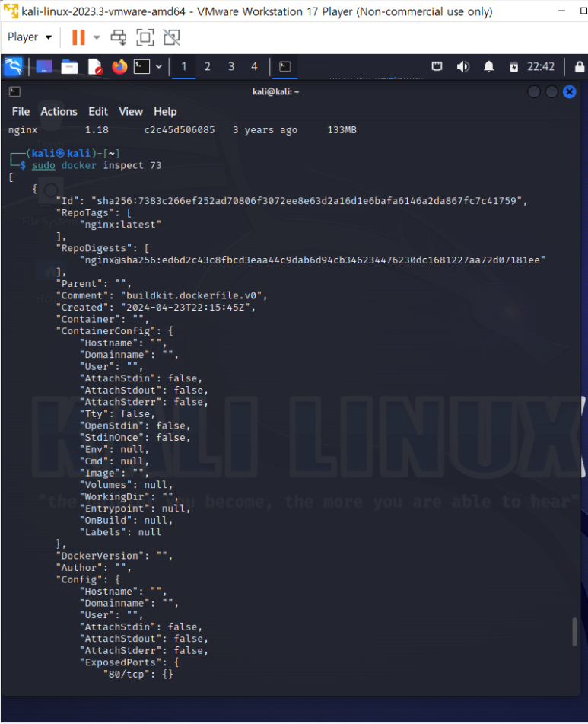
Task: Click the "nginx:latest" repo tag text
Action: pos(120,225)
